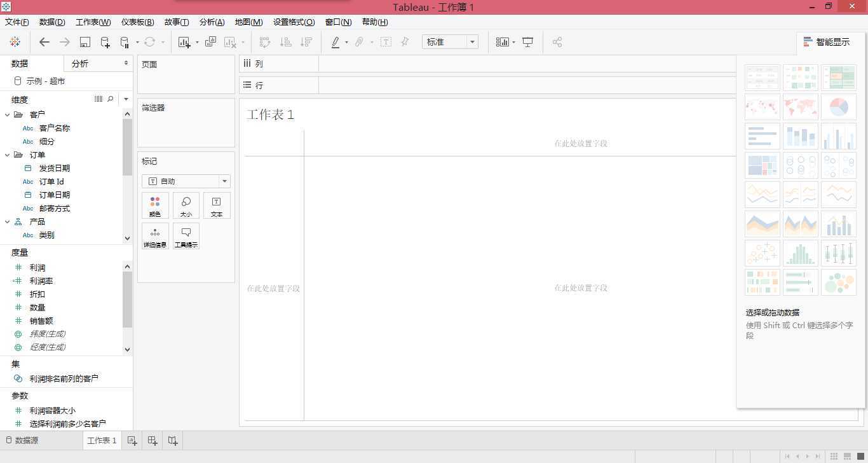The width and height of the screenshot is (868, 463).
Task: Click the save workbook icon
Action: 85,42
